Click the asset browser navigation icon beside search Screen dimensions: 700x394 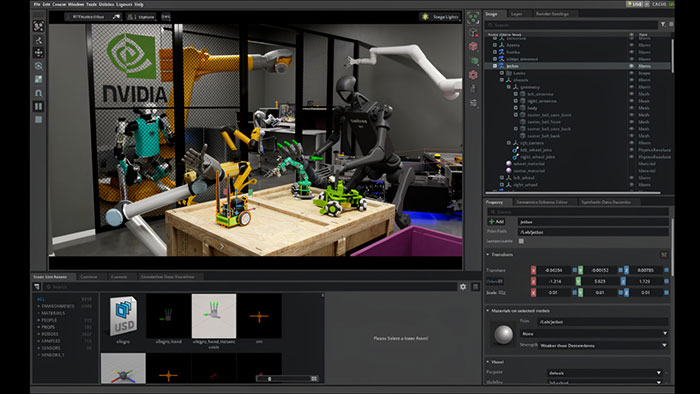[x=37, y=287]
